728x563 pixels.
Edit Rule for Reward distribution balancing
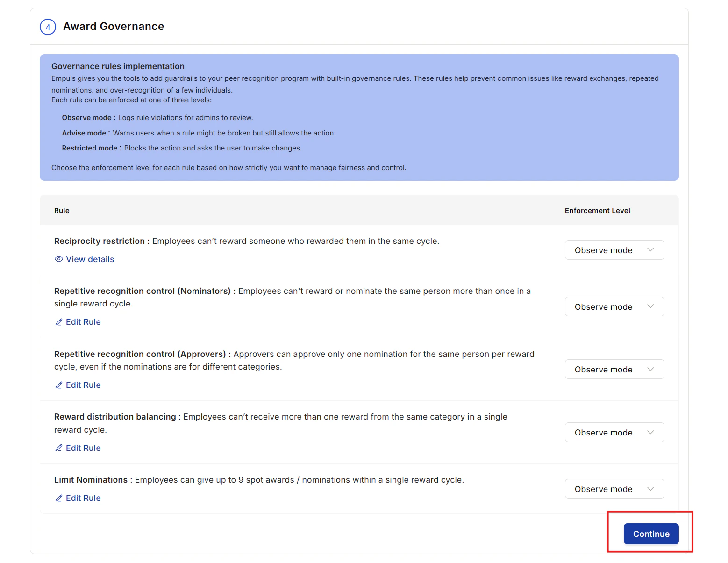[x=78, y=448]
